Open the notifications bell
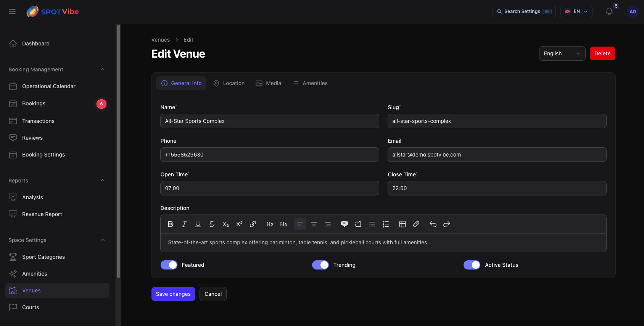 tap(609, 11)
